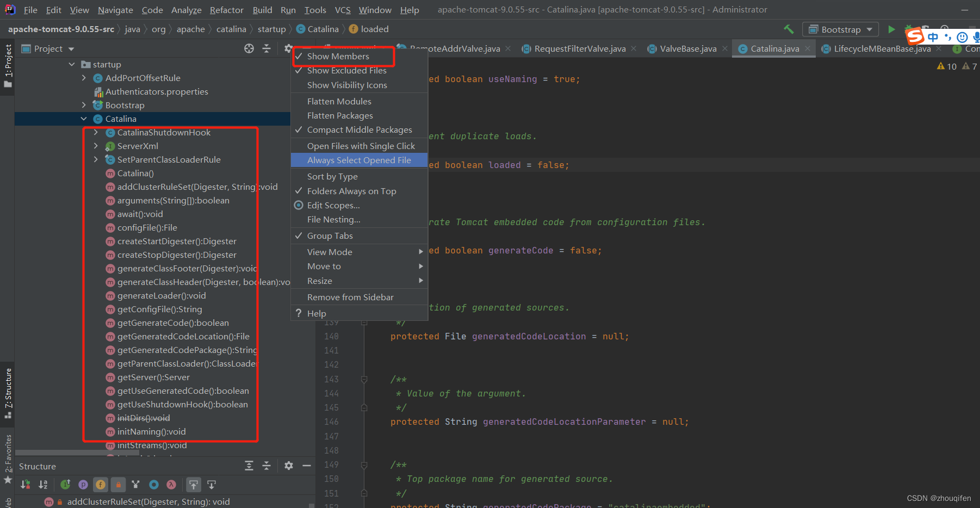Toggle Show Excluded Files option

pyautogui.click(x=359, y=71)
